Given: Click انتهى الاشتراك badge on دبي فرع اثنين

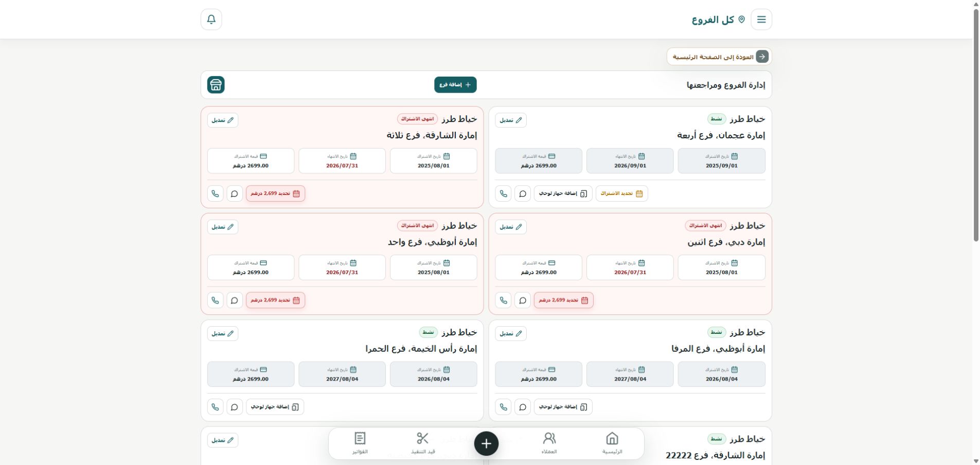Looking at the screenshot, I should point(705,226).
